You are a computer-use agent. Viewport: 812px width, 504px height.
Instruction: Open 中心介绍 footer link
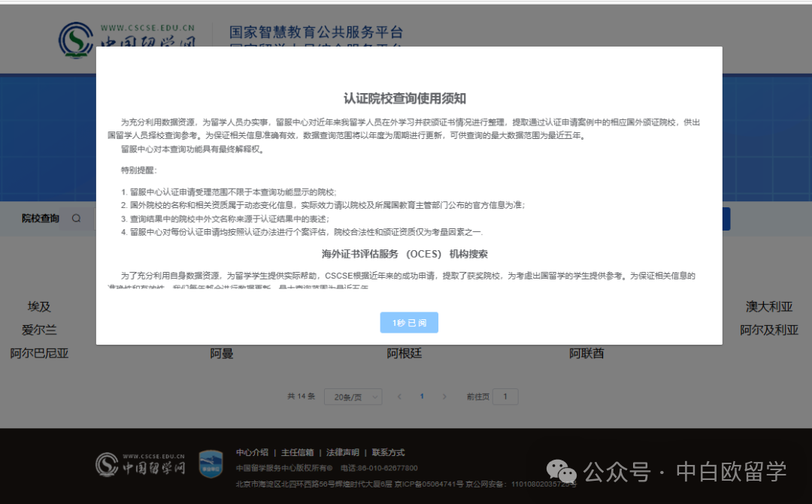pos(252,452)
